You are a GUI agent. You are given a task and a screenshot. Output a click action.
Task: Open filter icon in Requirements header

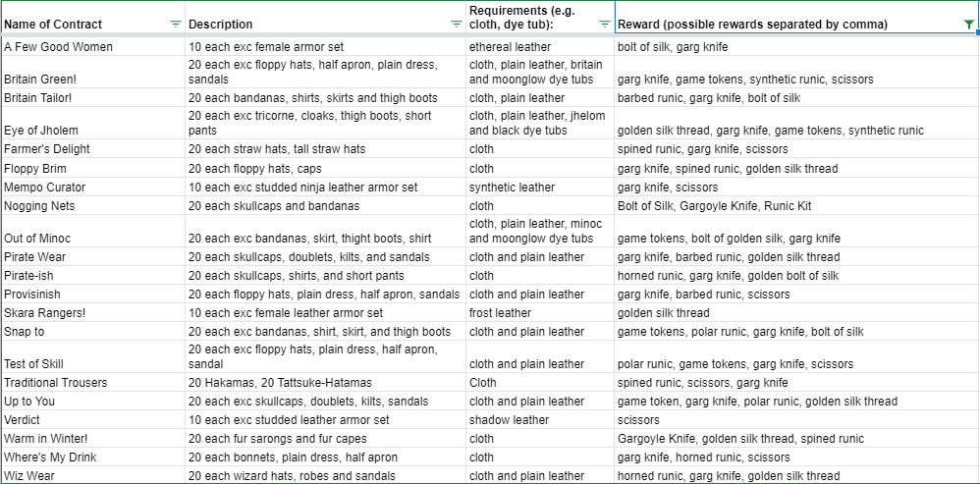click(x=604, y=25)
